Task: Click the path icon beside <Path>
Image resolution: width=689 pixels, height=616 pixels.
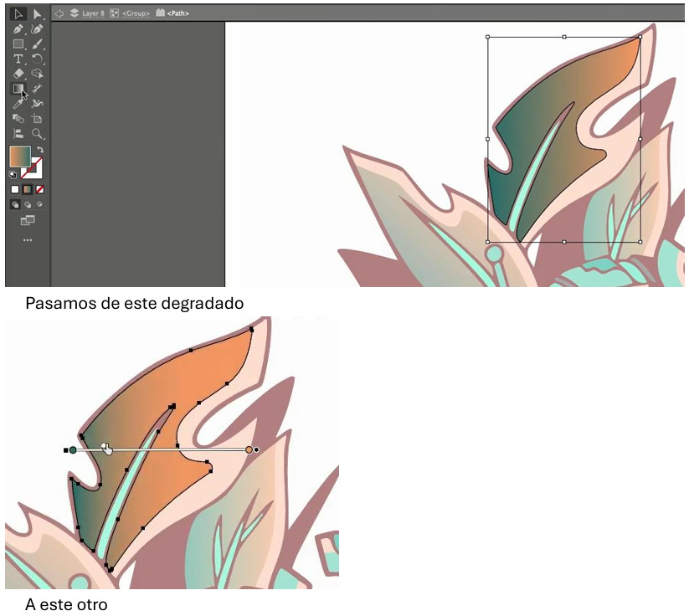Action: [x=161, y=13]
